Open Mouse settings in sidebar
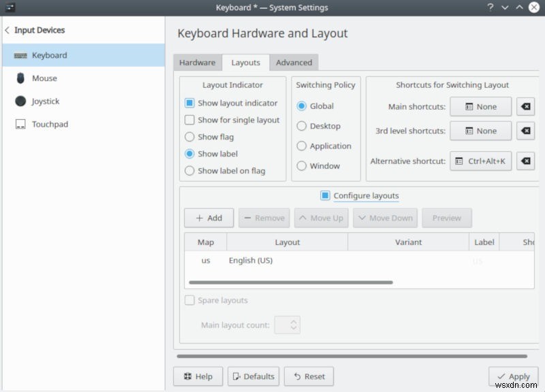This screenshot has height=392, width=545. [x=83, y=78]
